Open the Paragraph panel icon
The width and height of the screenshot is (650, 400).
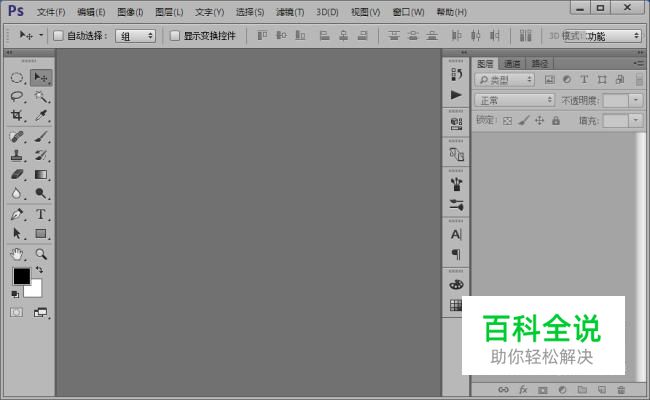click(x=456, y=254)
